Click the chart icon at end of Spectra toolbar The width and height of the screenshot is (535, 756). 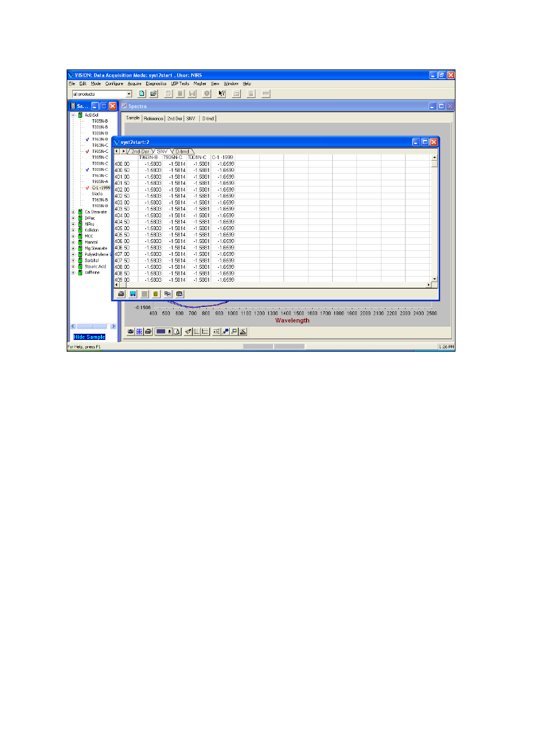[243, 332]
